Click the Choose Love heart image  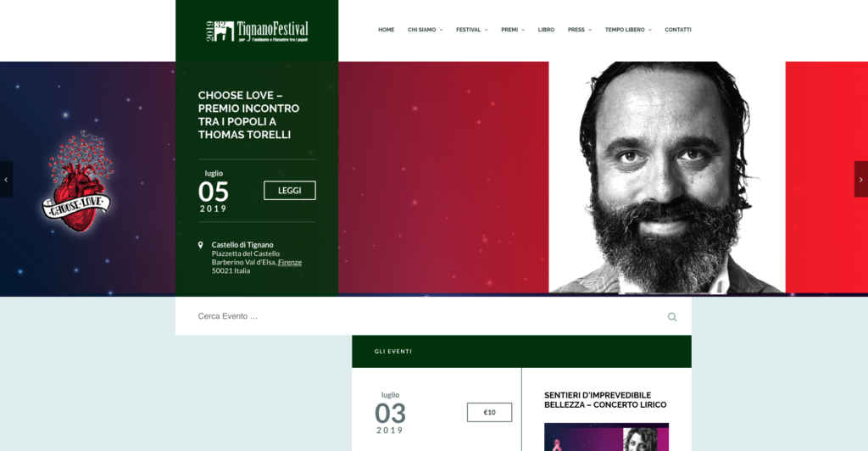point(77,181)
